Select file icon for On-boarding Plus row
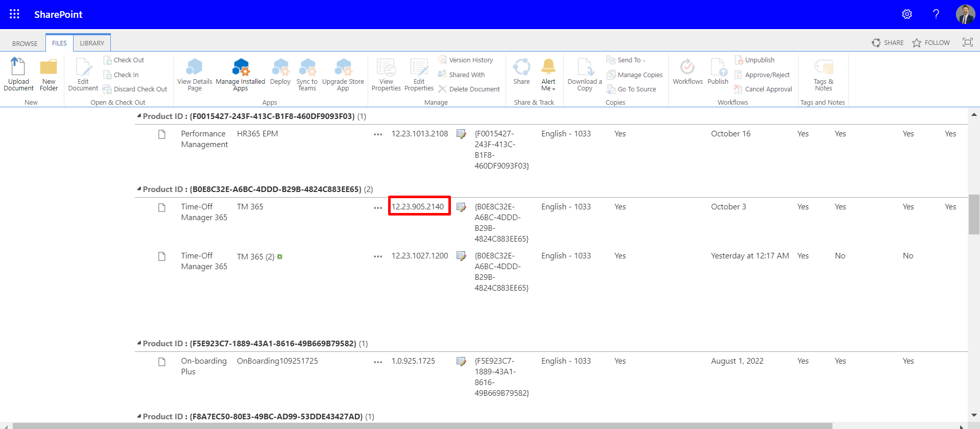 tap(162, 362)
